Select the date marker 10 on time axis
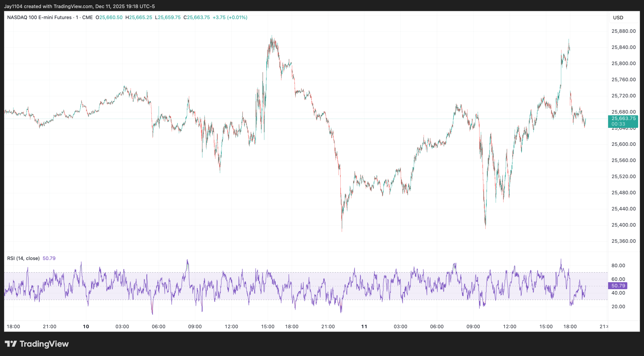 pyautogui.click(x=86, y=326)
